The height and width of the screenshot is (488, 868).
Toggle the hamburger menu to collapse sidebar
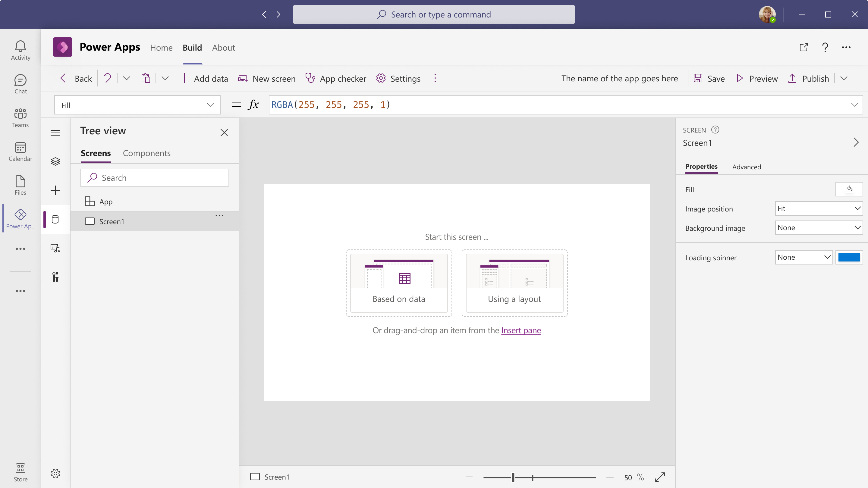point(55,133)
